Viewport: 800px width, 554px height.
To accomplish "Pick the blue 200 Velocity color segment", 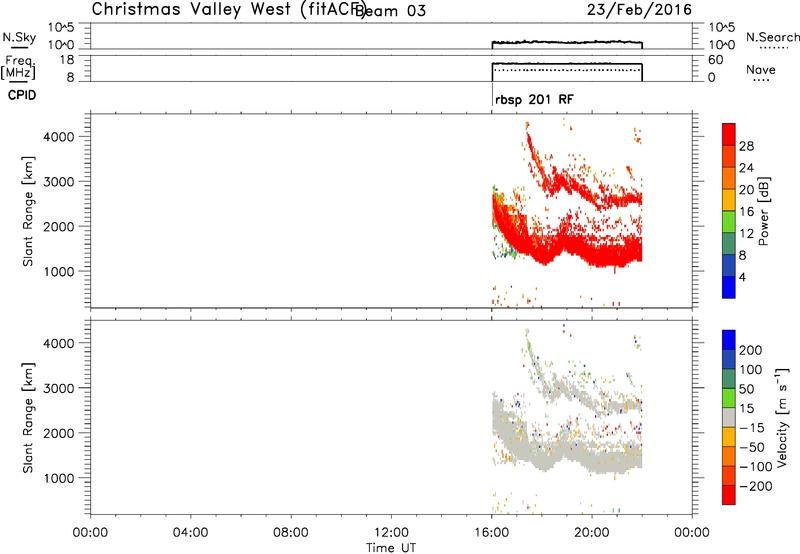I will tap(729, 340).
